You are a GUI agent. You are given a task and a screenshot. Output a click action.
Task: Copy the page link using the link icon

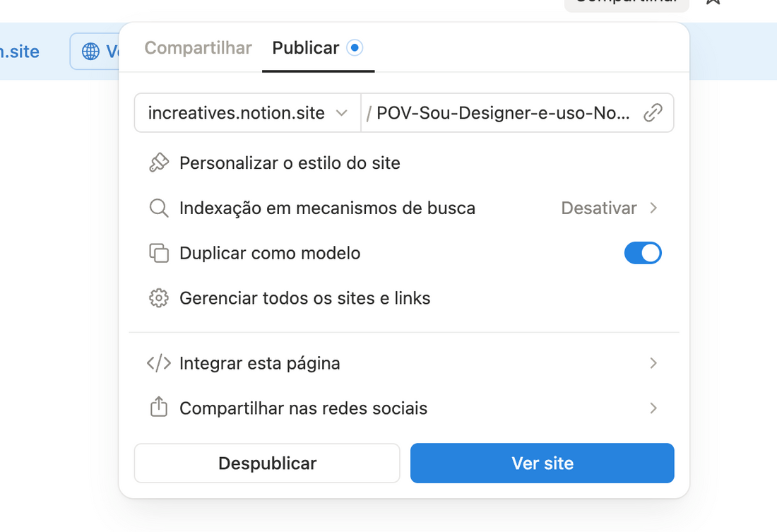(x=653, y=112)
